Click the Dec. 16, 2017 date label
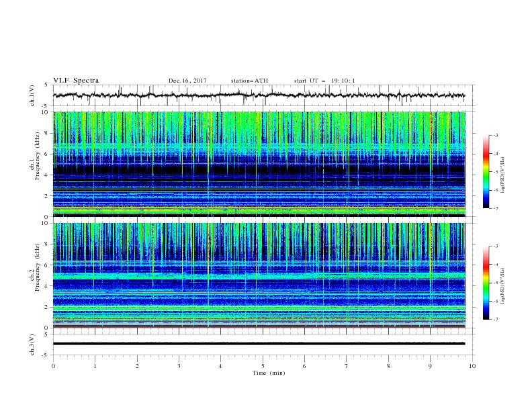The image size is (532, 411). (x=187, y=81)
